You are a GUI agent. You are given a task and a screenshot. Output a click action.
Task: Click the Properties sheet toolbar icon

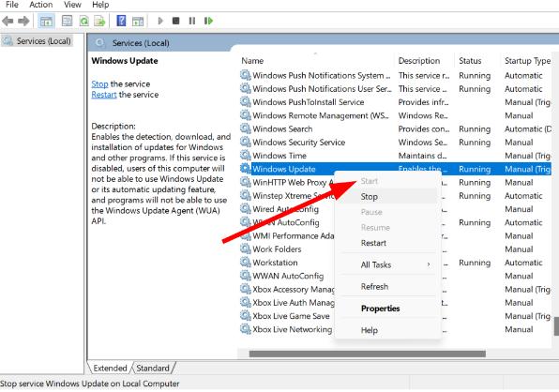pos(67,21)
